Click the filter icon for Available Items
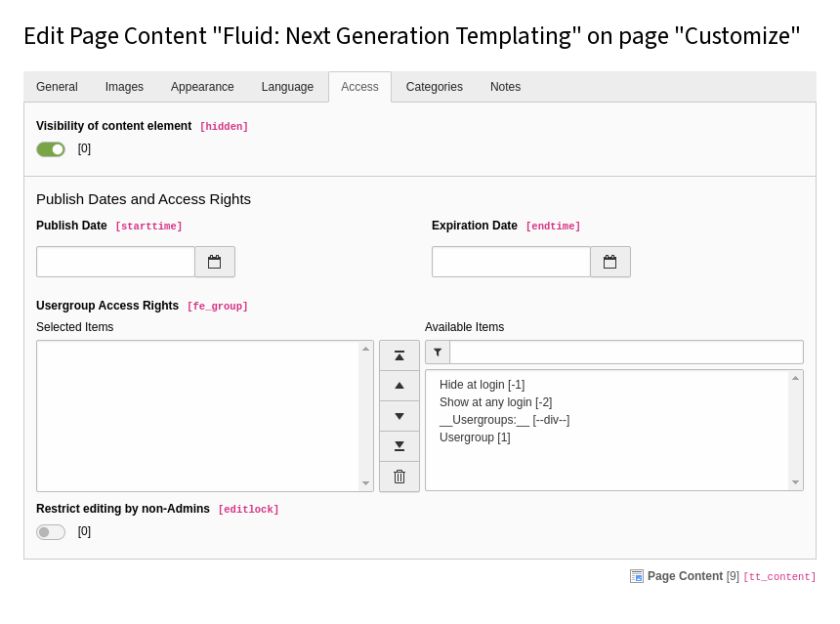The width and height of the screenshot is (840, 624). tap(438, 353)
